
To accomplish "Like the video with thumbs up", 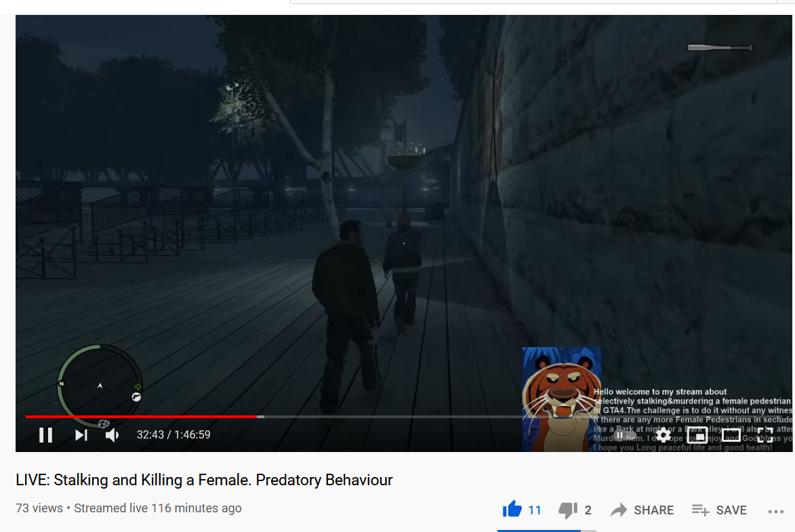I will [512, 509].
